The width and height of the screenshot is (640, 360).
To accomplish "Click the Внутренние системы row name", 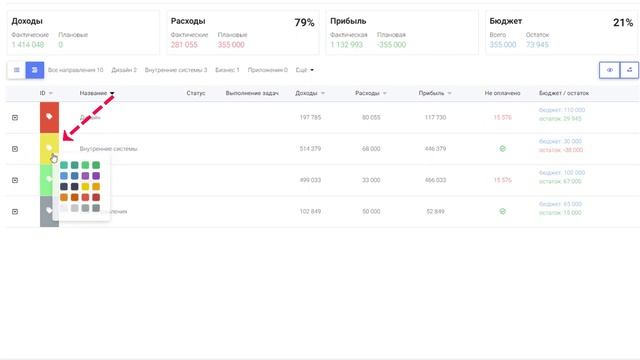I will click(109, 149).
